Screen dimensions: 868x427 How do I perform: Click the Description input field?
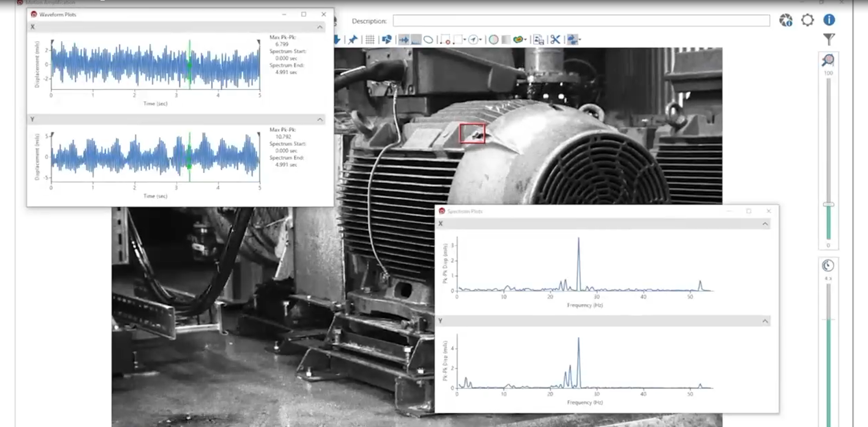coord(581,21)
